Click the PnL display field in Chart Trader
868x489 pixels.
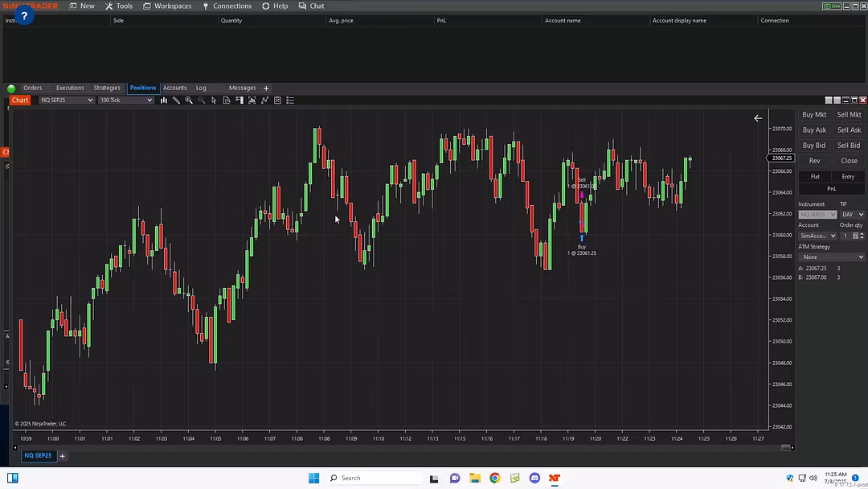(x=832, y=189)
